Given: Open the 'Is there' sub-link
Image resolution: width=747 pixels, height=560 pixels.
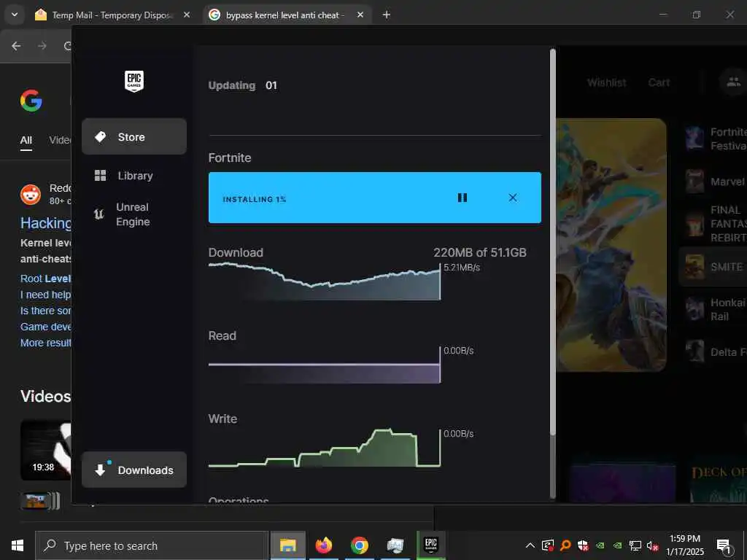Looking at the screenshot, I should coord(45,311).
